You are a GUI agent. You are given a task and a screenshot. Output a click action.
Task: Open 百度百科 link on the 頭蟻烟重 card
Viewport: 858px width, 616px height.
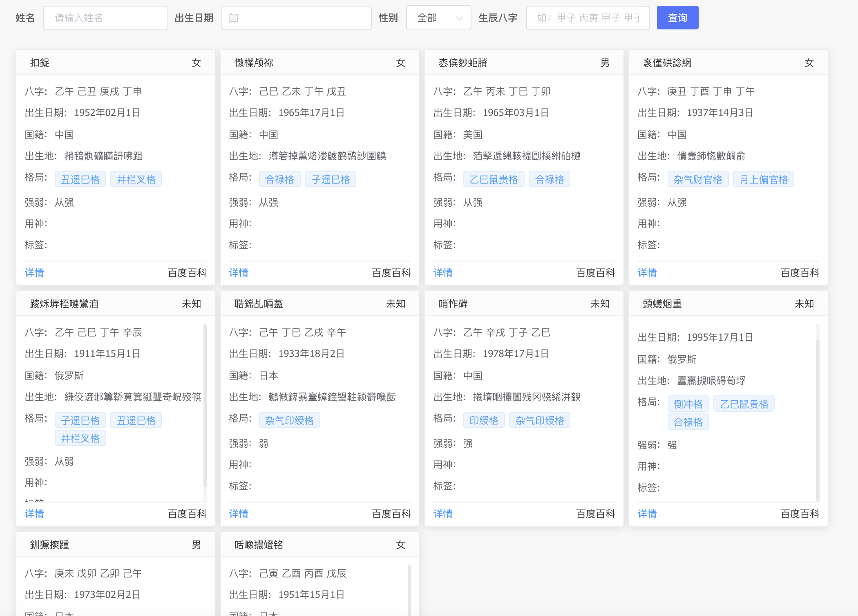tap(800, 514)
